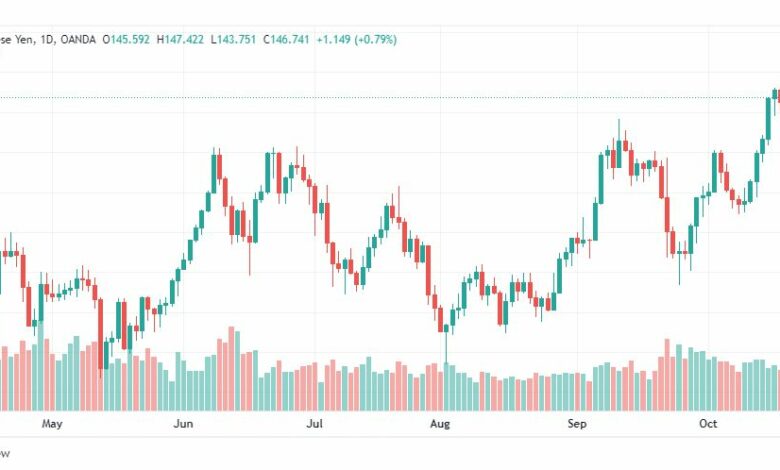Select the high price value 147.422
The height and width of the screenshot is (470, 780).
pyautogui.click(x=184, y=39)
